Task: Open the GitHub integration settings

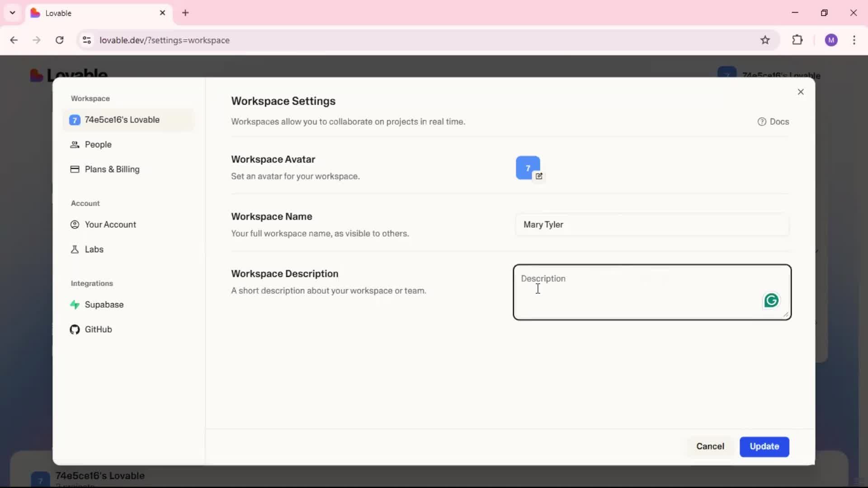Action: 98,329
